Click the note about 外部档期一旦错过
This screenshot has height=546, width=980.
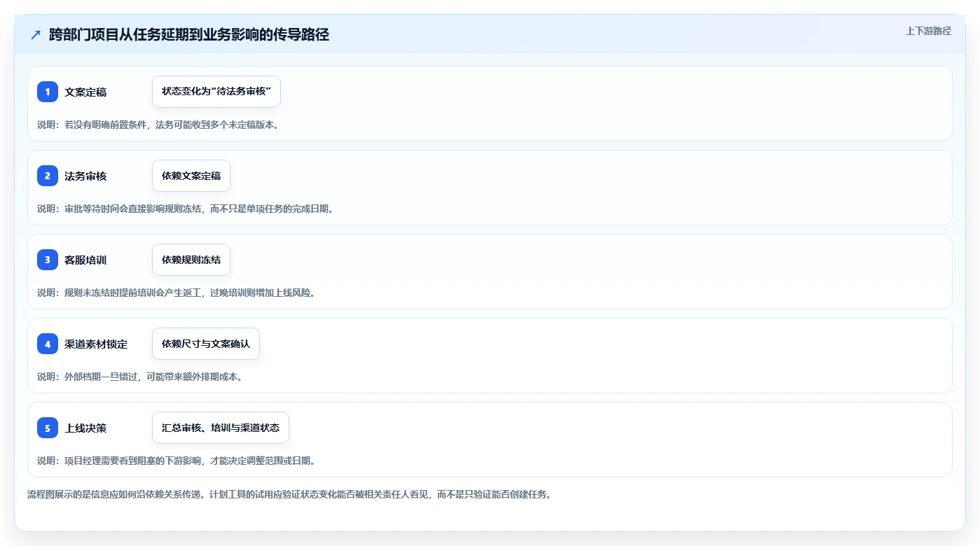point(139,377)
